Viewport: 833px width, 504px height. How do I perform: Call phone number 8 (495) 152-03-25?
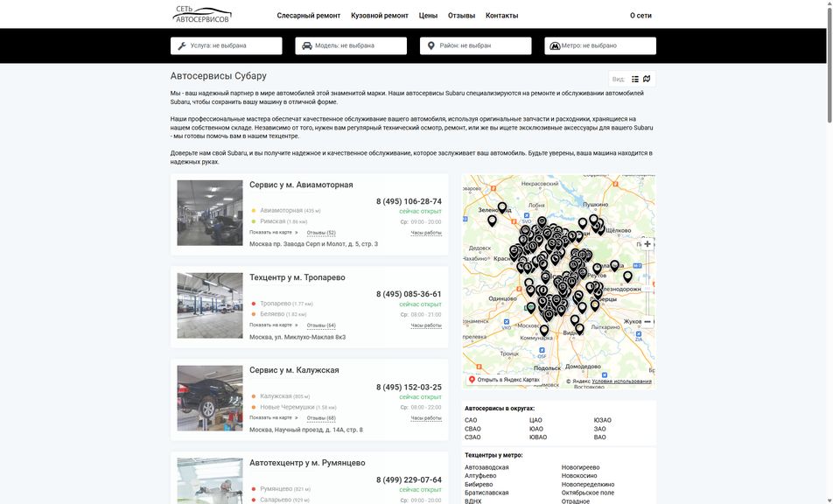[x=409, y=387]
